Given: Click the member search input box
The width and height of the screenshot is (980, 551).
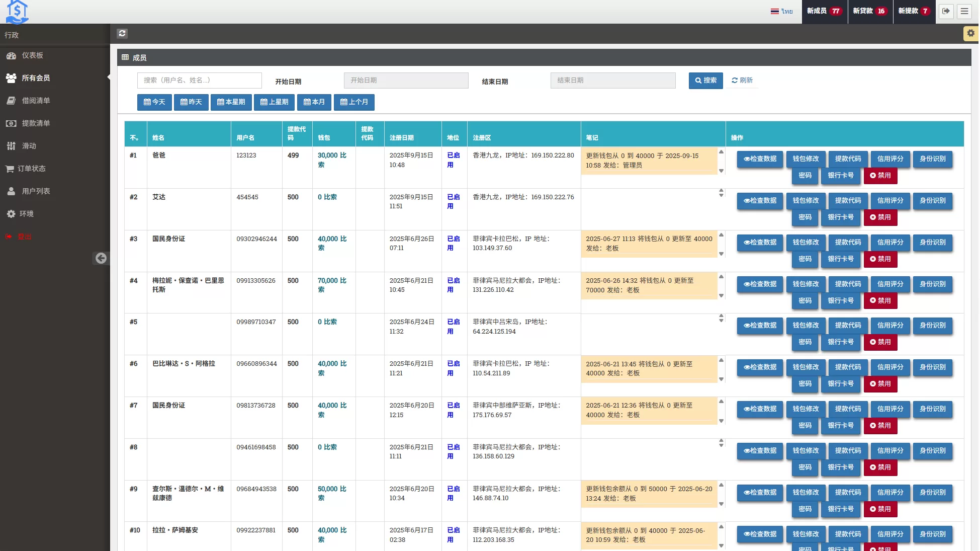Looking at the screenshot, I should (199, 81).
